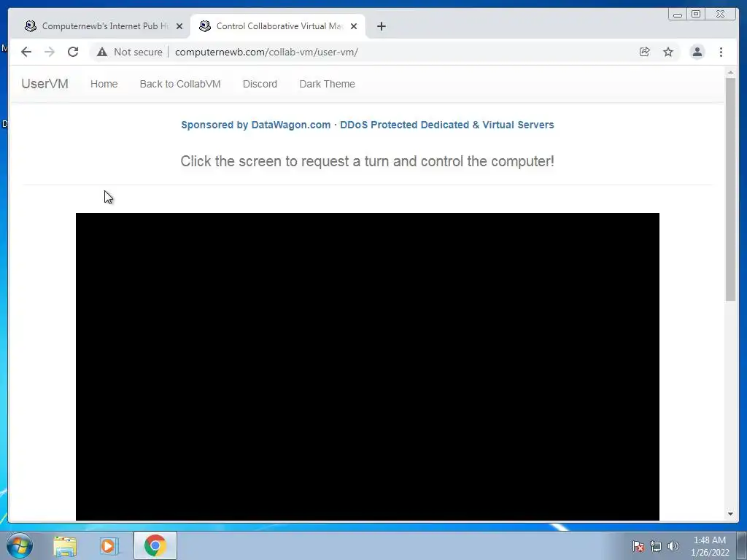Click the Chrome taskbar icon
The image size is (747, 560).
click(155, 545)
